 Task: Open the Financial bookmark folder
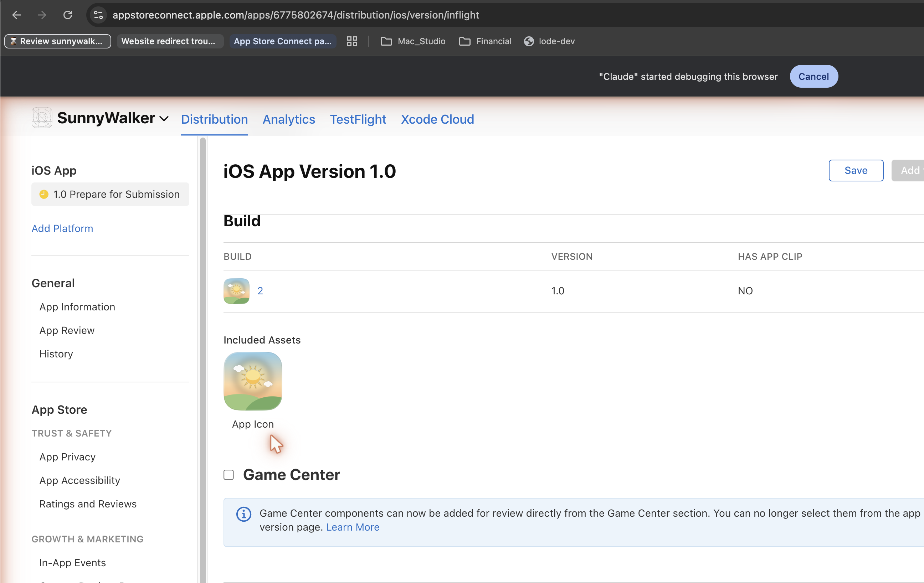(x=485, y=41)
